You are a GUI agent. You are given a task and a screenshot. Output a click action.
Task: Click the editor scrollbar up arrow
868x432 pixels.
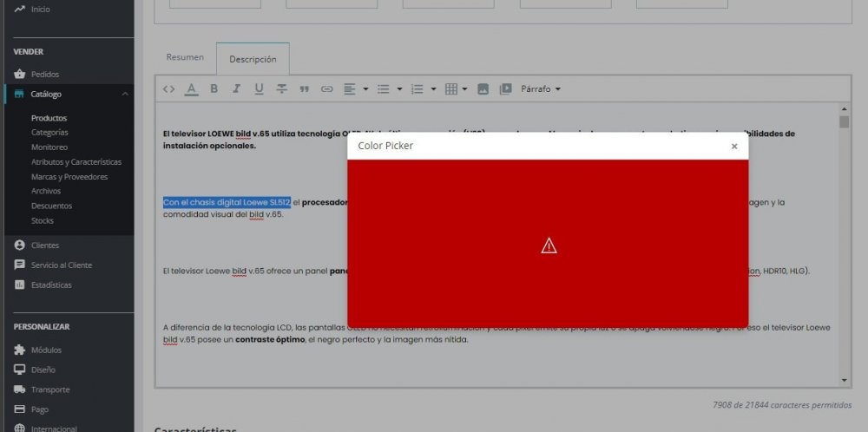pos(845,109)
